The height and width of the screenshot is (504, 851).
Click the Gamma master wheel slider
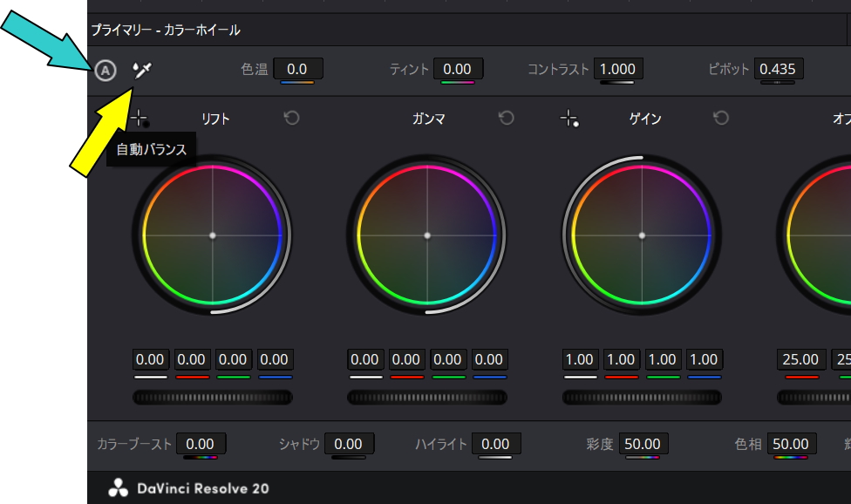pos(426,398)
